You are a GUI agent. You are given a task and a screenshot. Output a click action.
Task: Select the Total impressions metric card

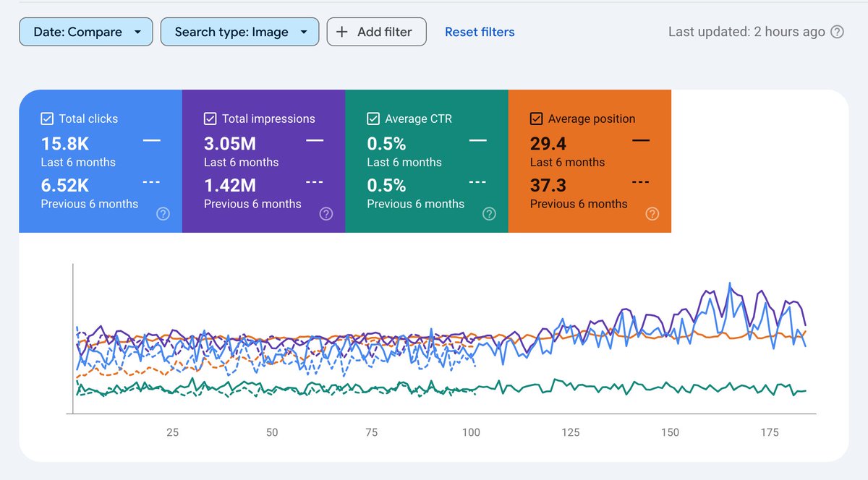(x=263, y=160)
